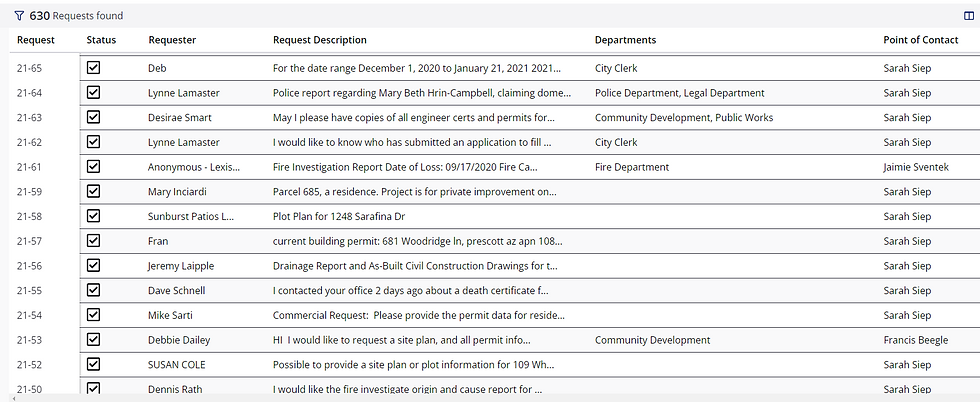Click 'Community Development, Public Works' cell
The width and height of the screenshot is (980, 402).
[684, 118]
